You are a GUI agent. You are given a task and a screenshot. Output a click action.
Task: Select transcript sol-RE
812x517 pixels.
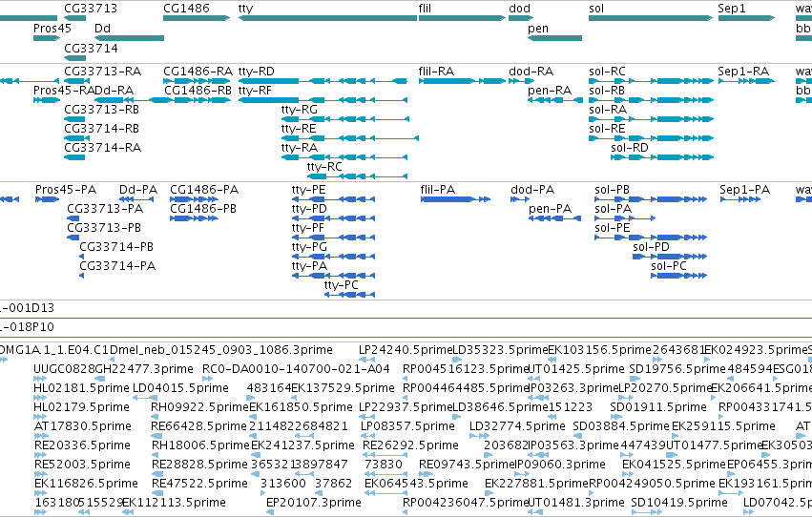[651, 138]
